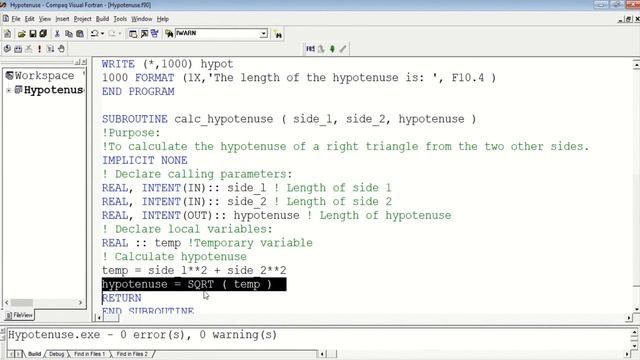
Task: Open the Insert menu
Action: pyautogui.click(x=62, y=19)
